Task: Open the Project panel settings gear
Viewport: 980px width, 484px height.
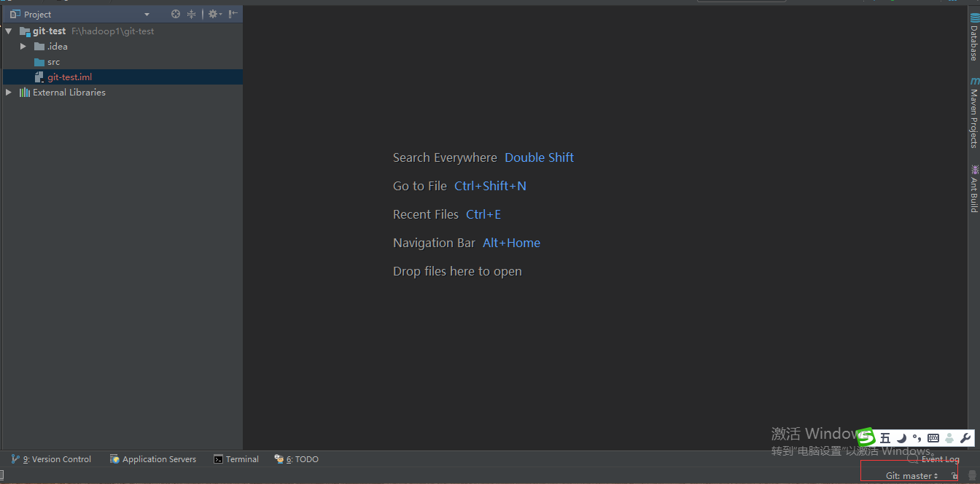Action: tap(214, 14)
